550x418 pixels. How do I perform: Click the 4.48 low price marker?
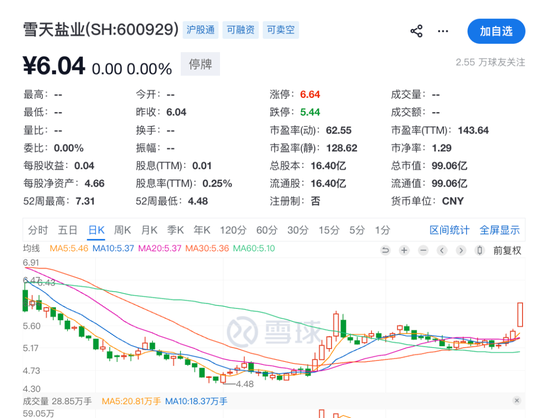[244, 384]
